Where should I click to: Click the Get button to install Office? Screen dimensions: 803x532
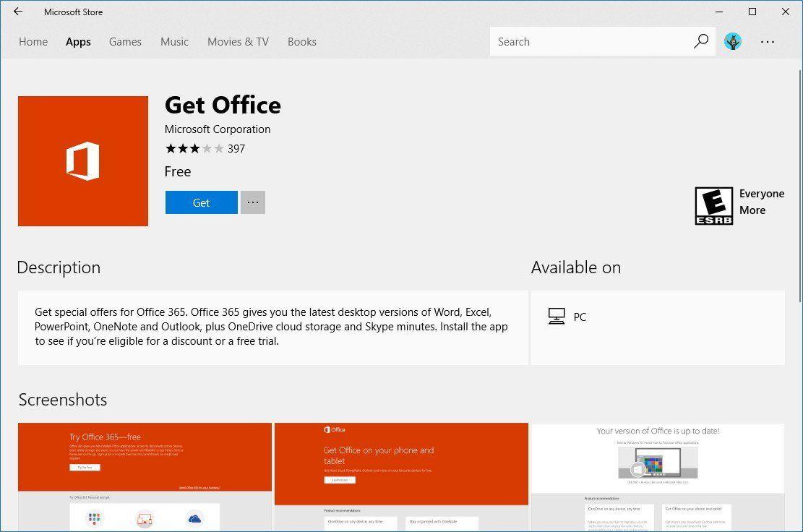pyautogui.click(x=201, y=202)
